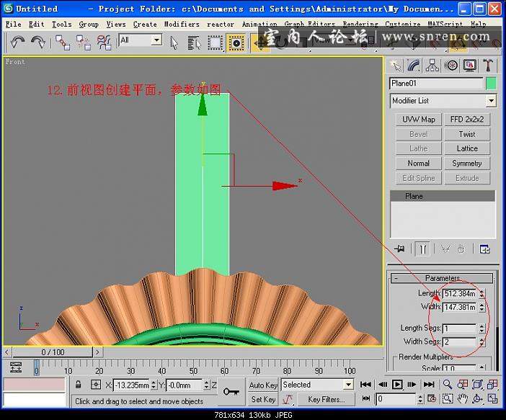Open Mini Curve Editor icon
Viewport: 506px width, 420px height.
[15, 367]
